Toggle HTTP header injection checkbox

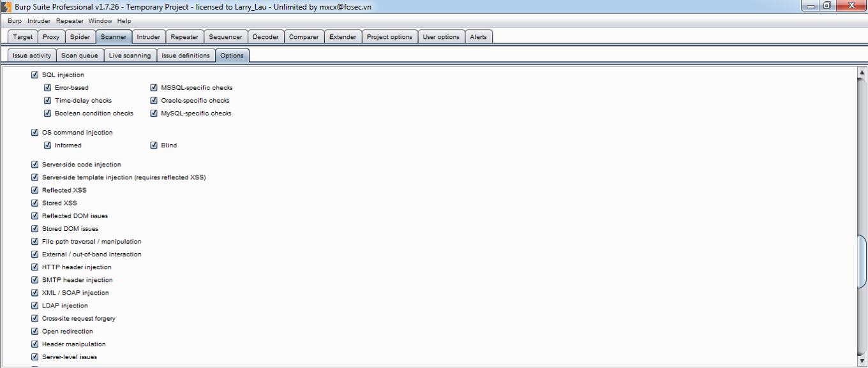coord(35,267)
